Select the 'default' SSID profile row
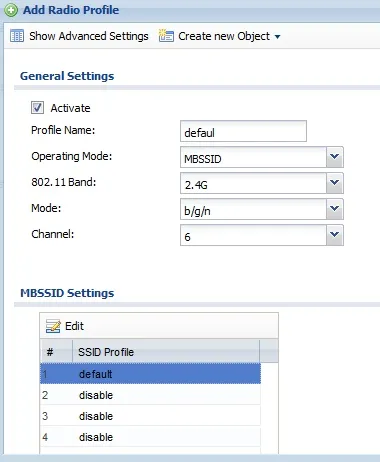 pyautogui.click(x=150, y=374)
